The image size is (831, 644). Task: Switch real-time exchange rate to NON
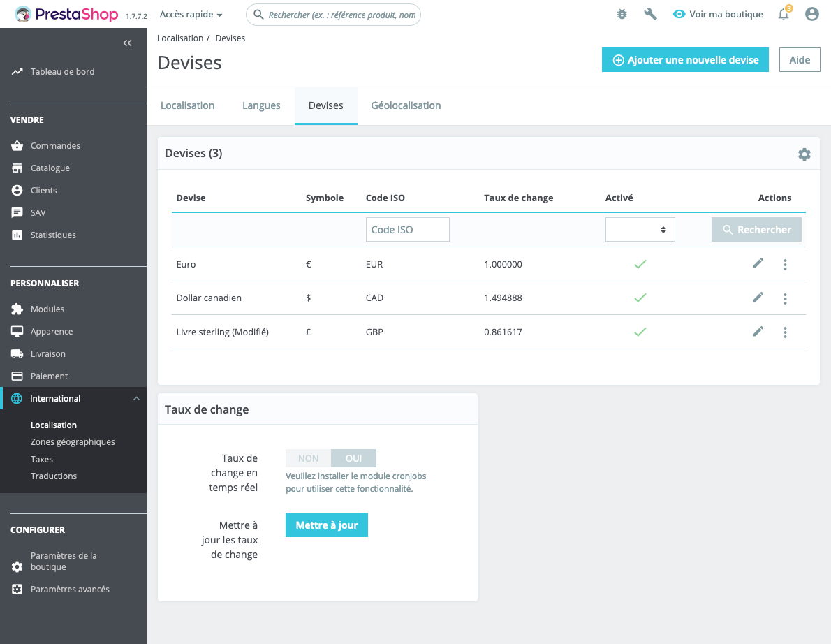pos(309,458)
